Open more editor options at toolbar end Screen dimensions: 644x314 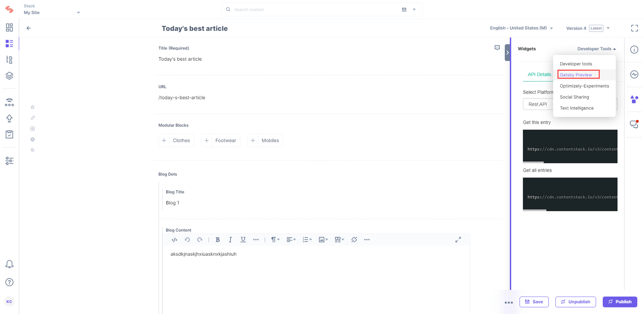(x=367, y=240)
